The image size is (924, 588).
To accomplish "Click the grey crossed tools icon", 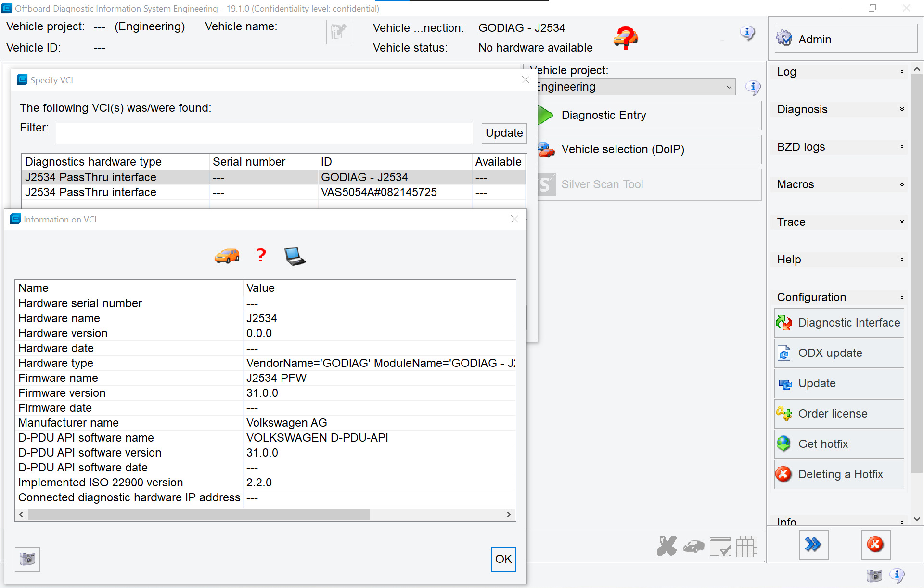I will (667, 546).
